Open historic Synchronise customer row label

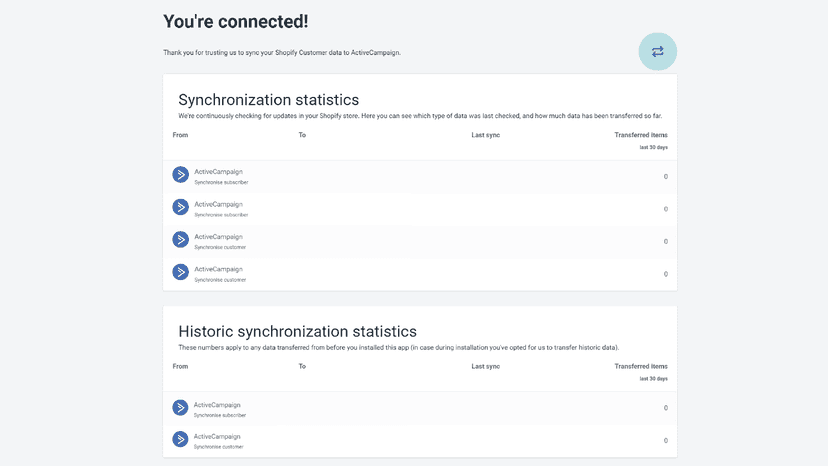click(218, 441)
